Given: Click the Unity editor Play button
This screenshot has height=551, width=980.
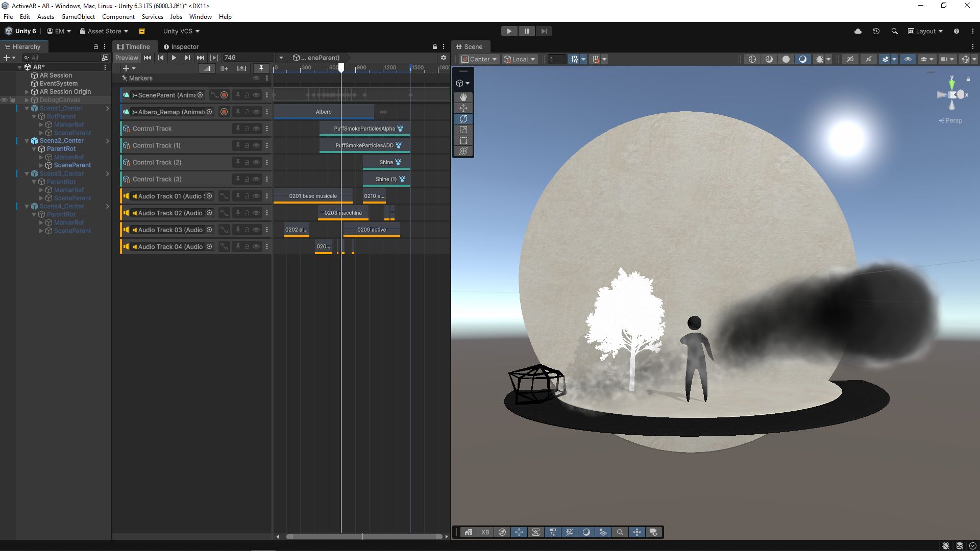Looking at the screenshot, I should click(x=509, y=31).
